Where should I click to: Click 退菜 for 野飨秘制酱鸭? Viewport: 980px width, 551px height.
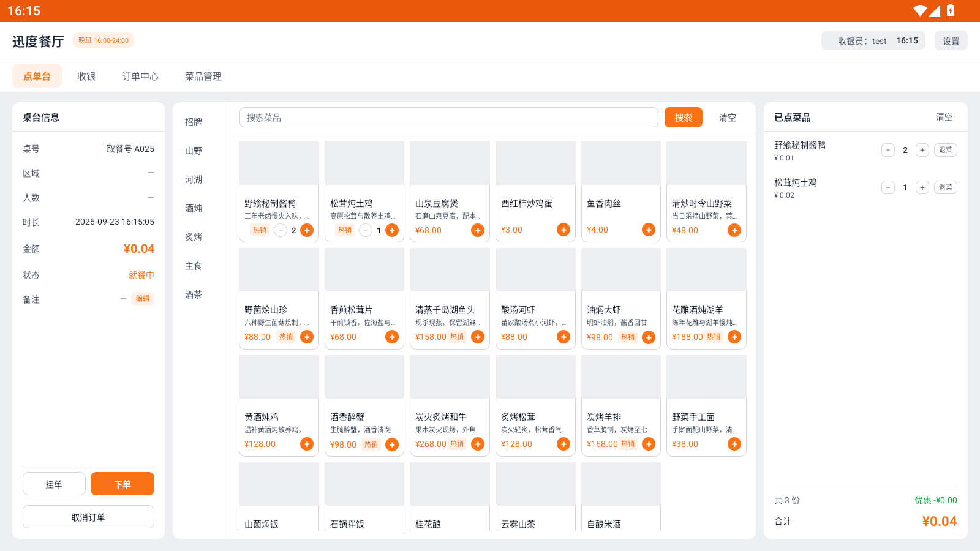[x=946, y=150]
